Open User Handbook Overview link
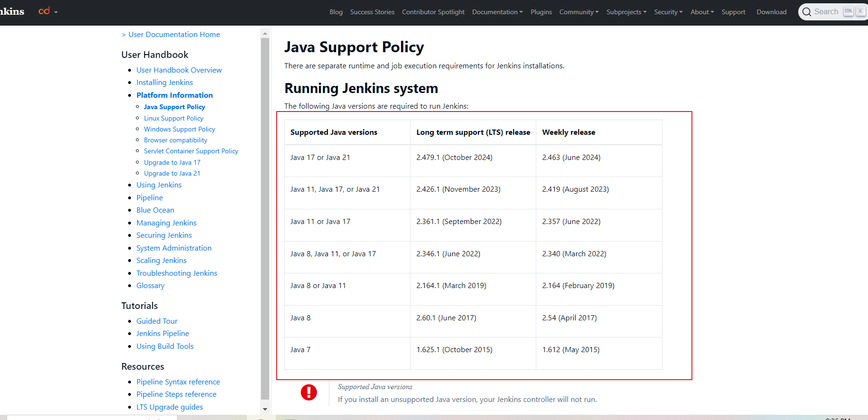The image size is (868, 420). point(179,70)
